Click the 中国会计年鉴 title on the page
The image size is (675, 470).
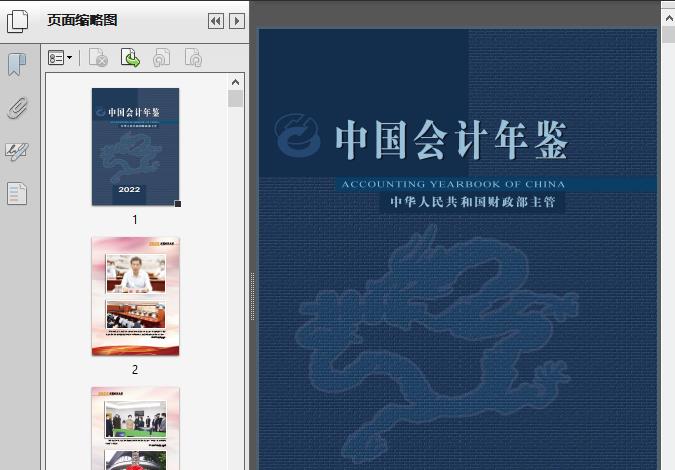point(452,140)
